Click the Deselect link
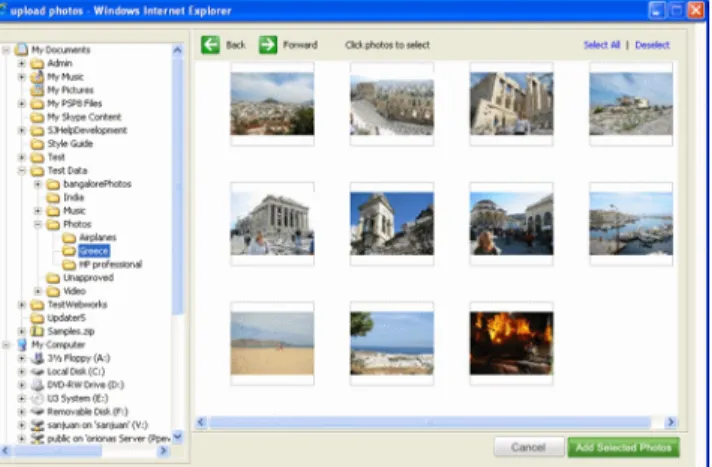 (652, 45)
